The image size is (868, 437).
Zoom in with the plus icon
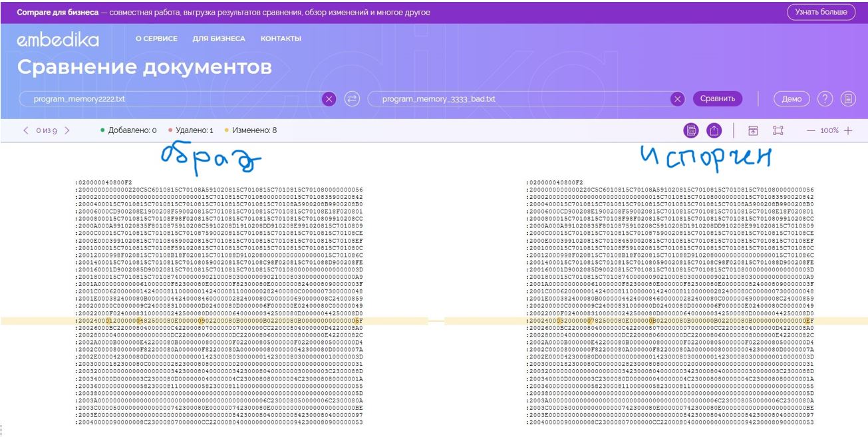click(x=848, y=131)
